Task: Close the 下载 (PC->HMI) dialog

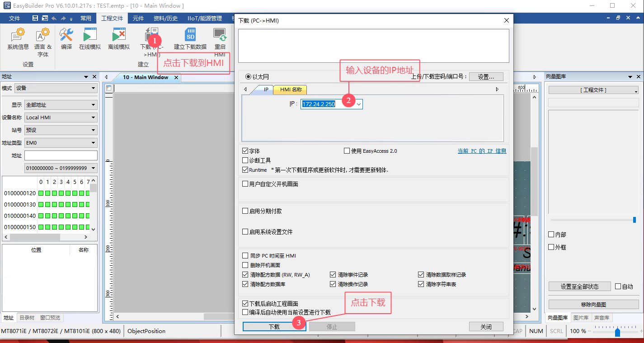Action: pos(506,20)
